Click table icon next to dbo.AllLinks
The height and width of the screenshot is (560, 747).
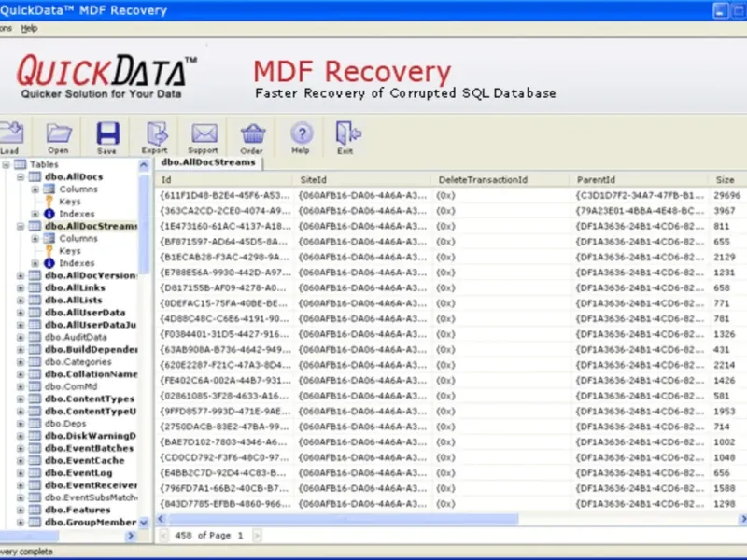click(35, 287)
